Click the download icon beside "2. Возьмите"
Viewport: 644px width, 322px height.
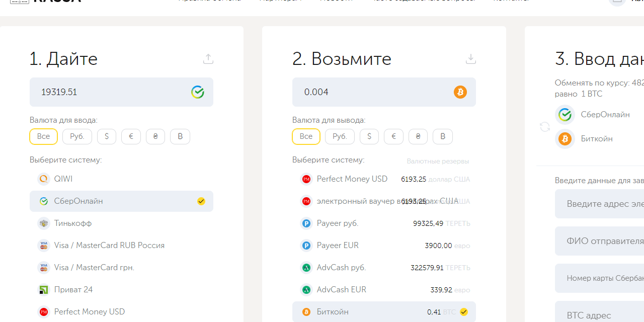point(471,59)
